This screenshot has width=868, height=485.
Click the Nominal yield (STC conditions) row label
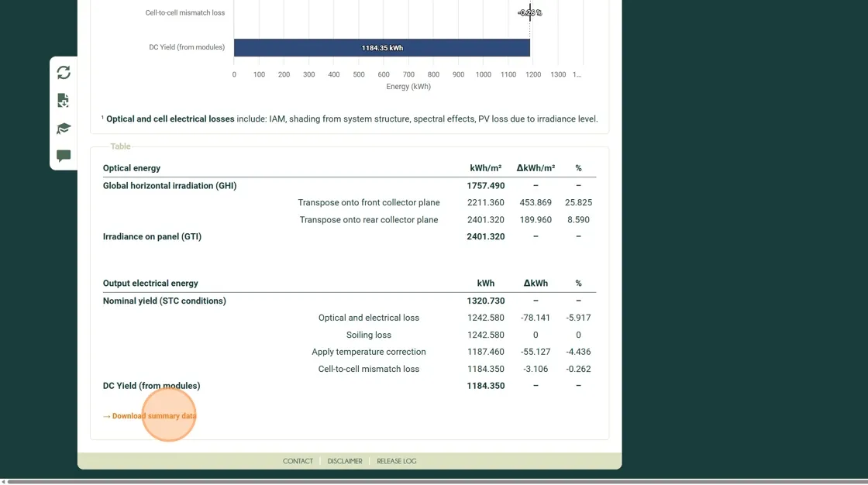coord(164,301)
